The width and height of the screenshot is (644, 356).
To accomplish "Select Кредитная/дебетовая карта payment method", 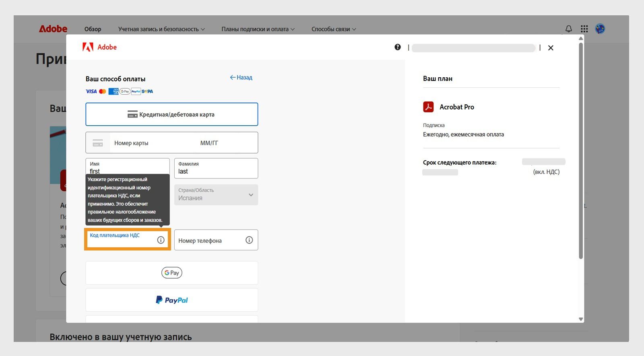I will (172, 114).
